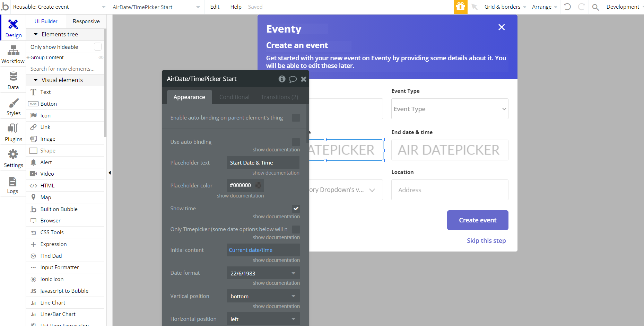Click the gift icon in top bar
Screen dimensions: 644x326
460,7
